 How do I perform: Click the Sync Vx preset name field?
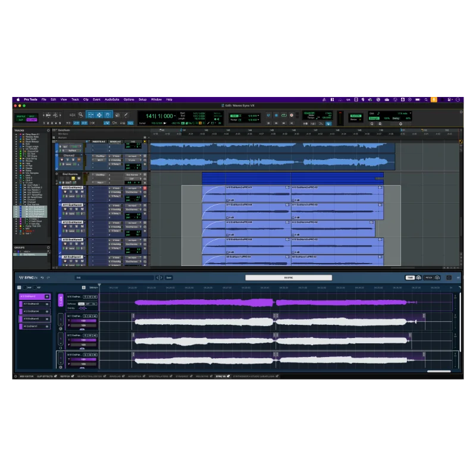pos(115,277)
